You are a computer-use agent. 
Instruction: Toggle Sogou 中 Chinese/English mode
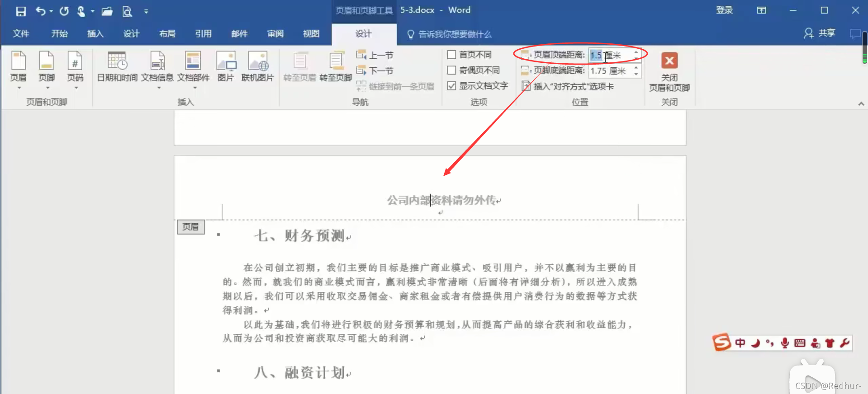coord(740,343)
